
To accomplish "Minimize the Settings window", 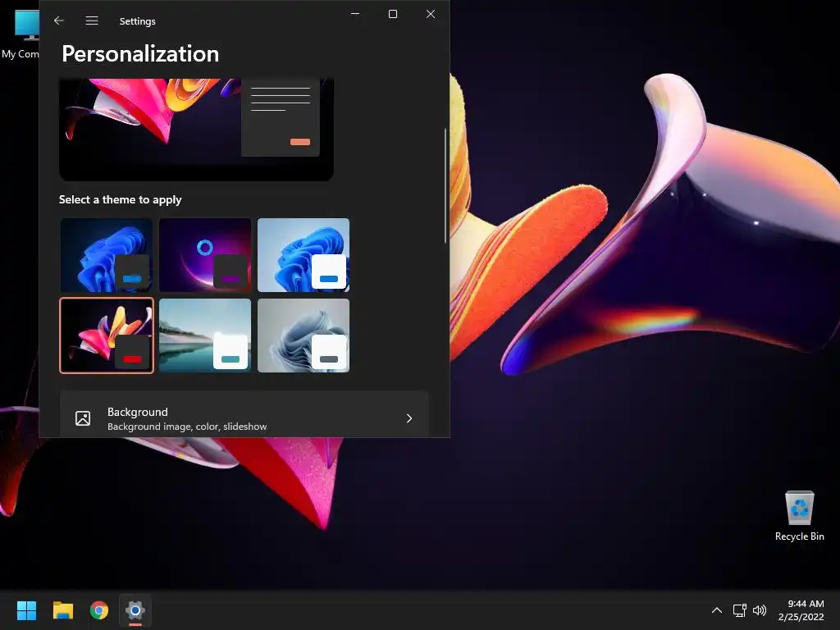I will (355, 14).
